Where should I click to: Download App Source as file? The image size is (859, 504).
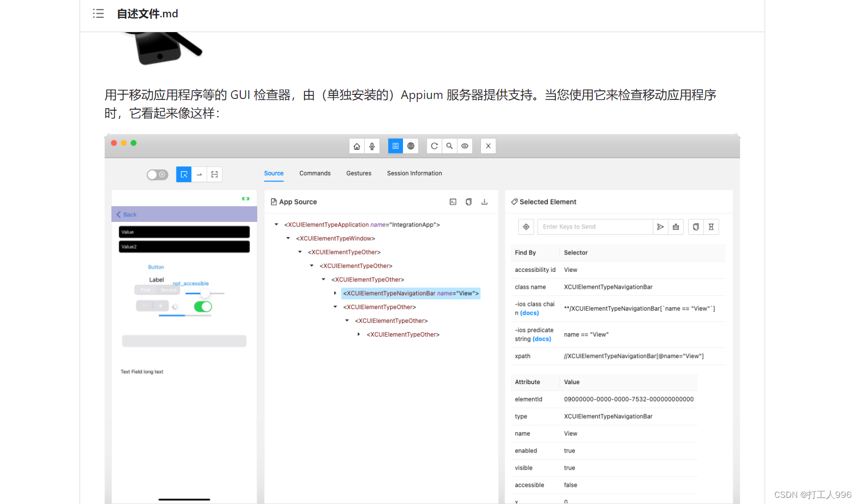485,202
